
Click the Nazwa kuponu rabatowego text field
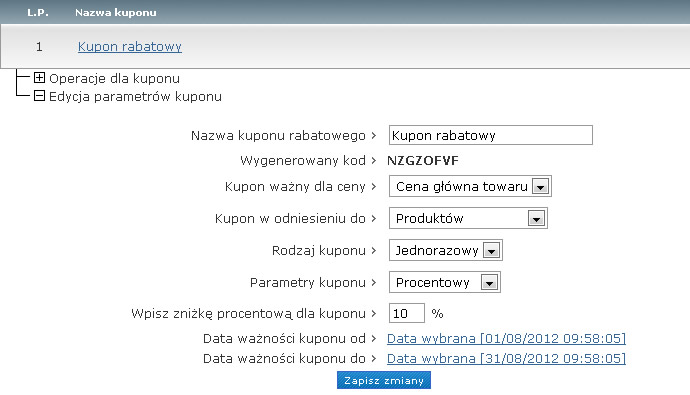(x=491, y=135)
